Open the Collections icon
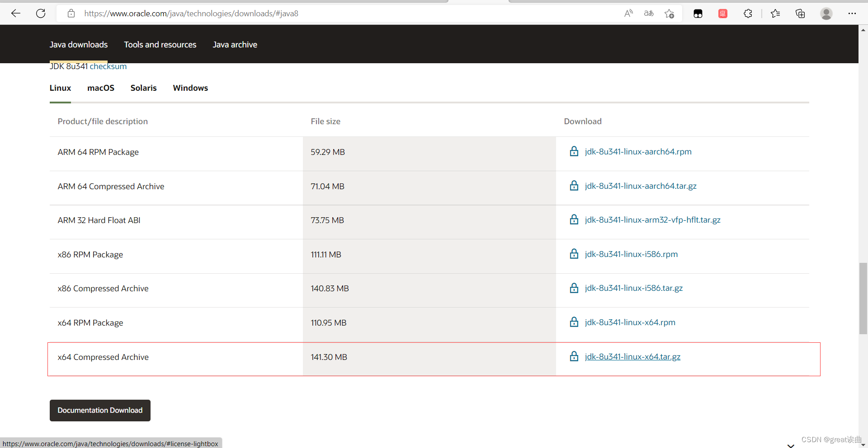868x448 pixels. (x=800, y=14)
